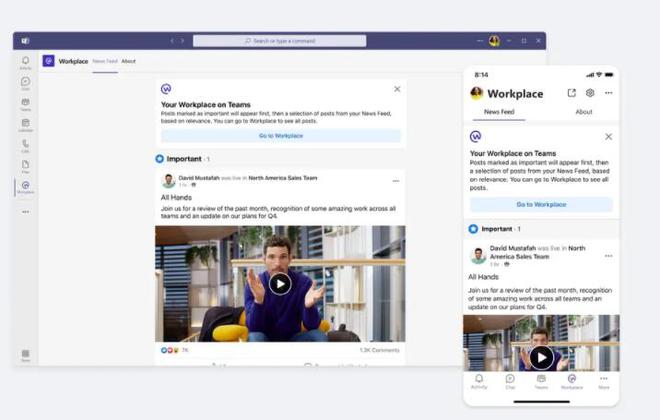Click the mobile Important section icon
This screenshot has width=660, height=420.
point(473,229)
